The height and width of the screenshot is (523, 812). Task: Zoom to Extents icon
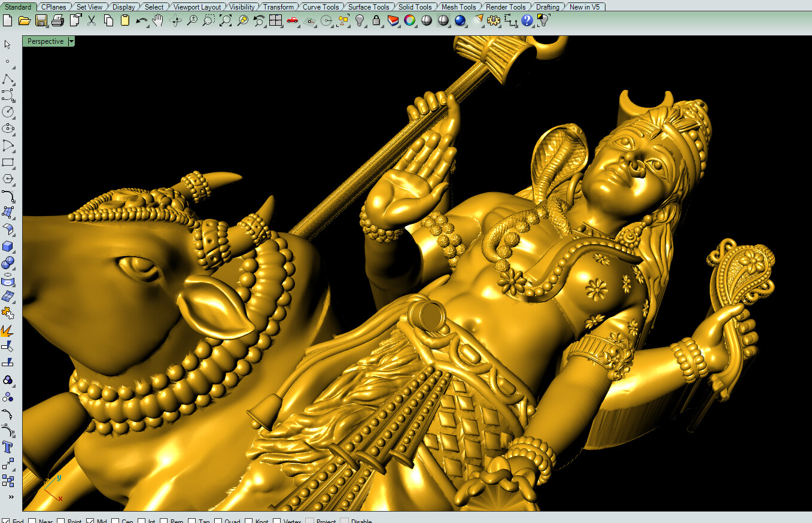226,21
